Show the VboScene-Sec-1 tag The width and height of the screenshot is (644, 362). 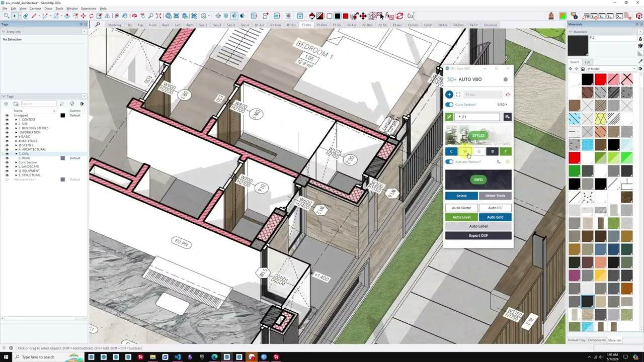click(x=7, y=179)
